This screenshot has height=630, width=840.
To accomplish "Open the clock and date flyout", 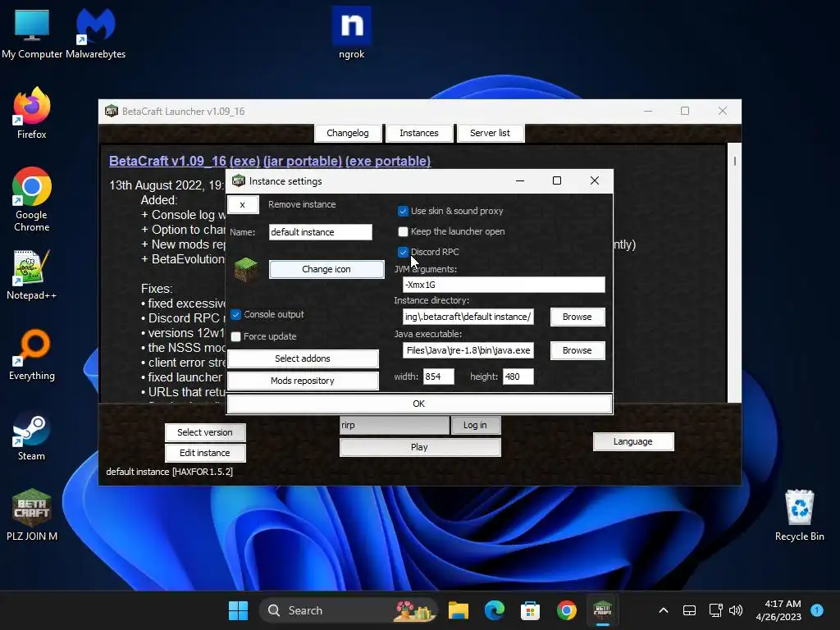I will click(x=778, y=610).
